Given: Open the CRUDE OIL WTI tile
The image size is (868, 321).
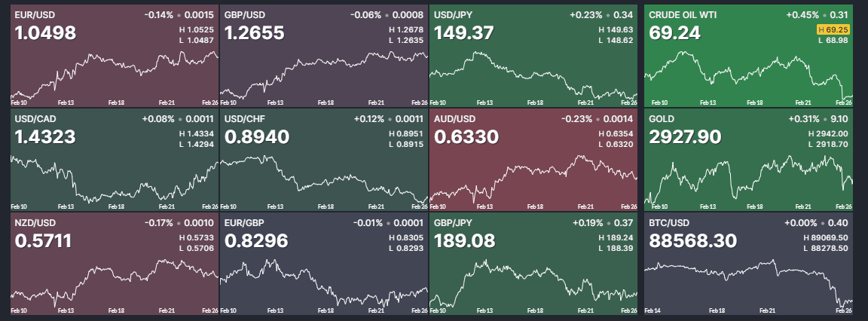Looking at the screenshot, I should pyautogui.click(x=748, y=55).
